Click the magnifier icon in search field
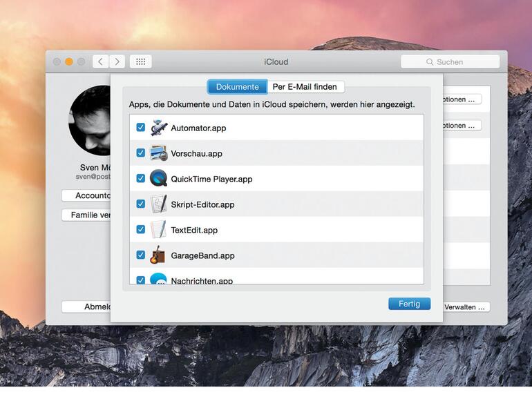 point(430,62)
